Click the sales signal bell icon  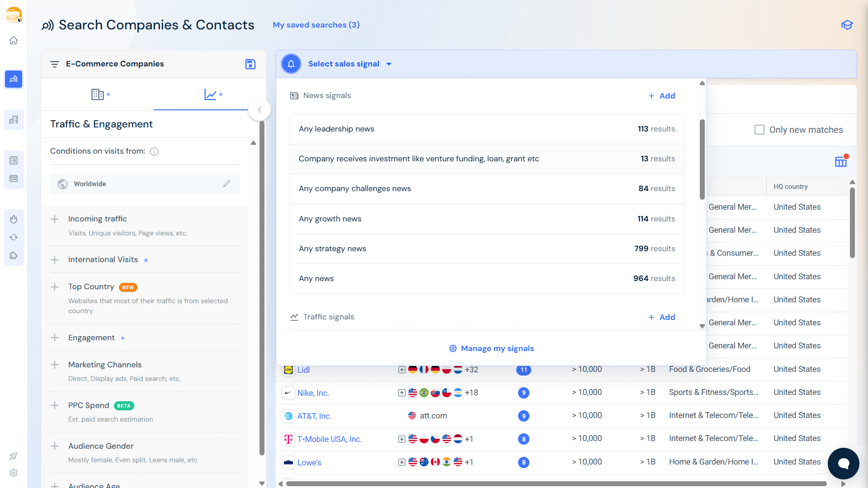[x=291, y=64]
